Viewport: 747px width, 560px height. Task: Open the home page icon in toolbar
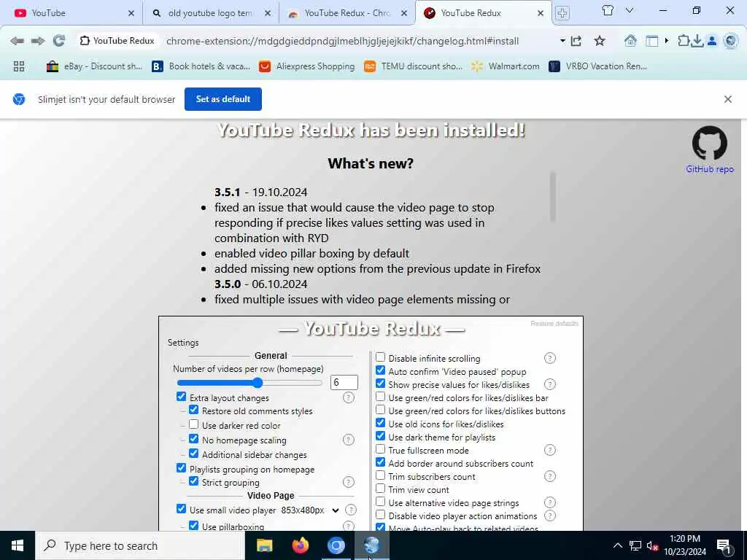(631, 41)
